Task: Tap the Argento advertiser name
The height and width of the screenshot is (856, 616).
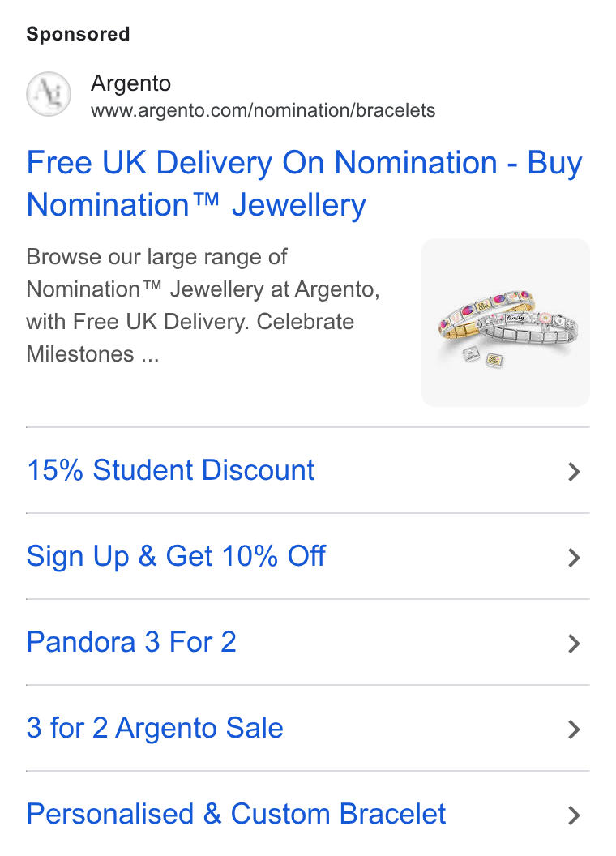Action: (131, 83)
